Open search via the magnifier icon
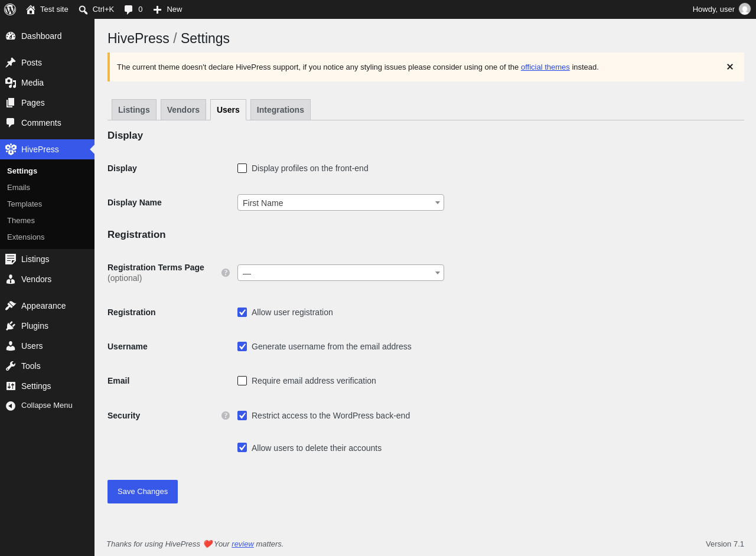The image size is (756, 556). (83, 9)
